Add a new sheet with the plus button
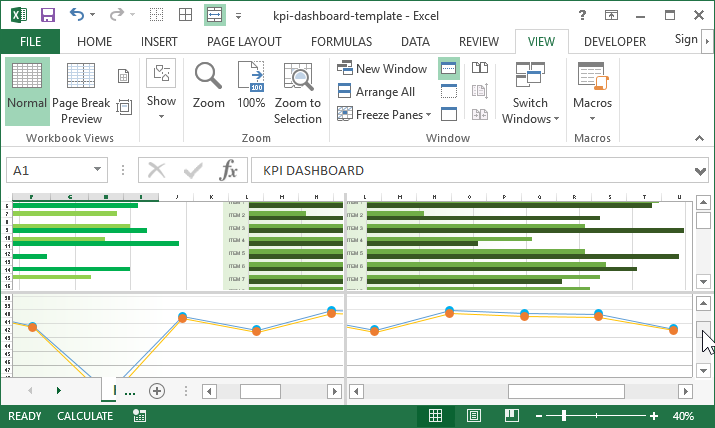The height and width of the screenshot is (428, 715). (156, 391)
